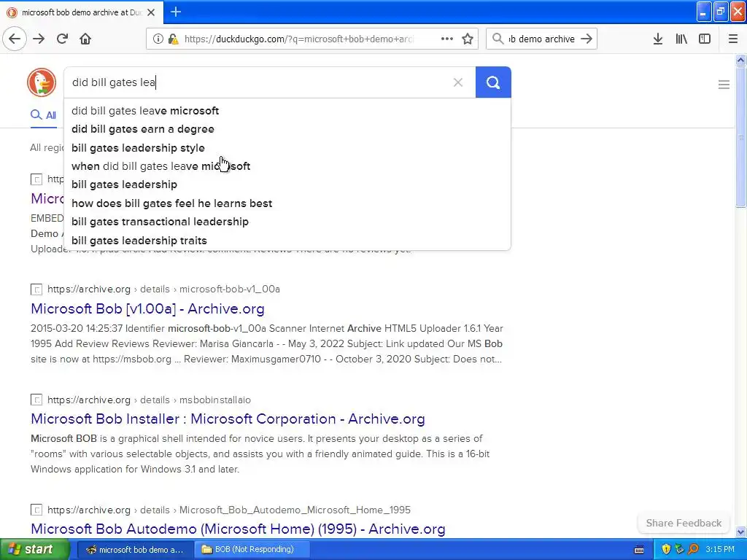Image resolution: width=747 pixels, height=560 pixels.
Task: Click the favicon beside Microsoft_Bob_Autodemo result
Action: pos(36,510)
